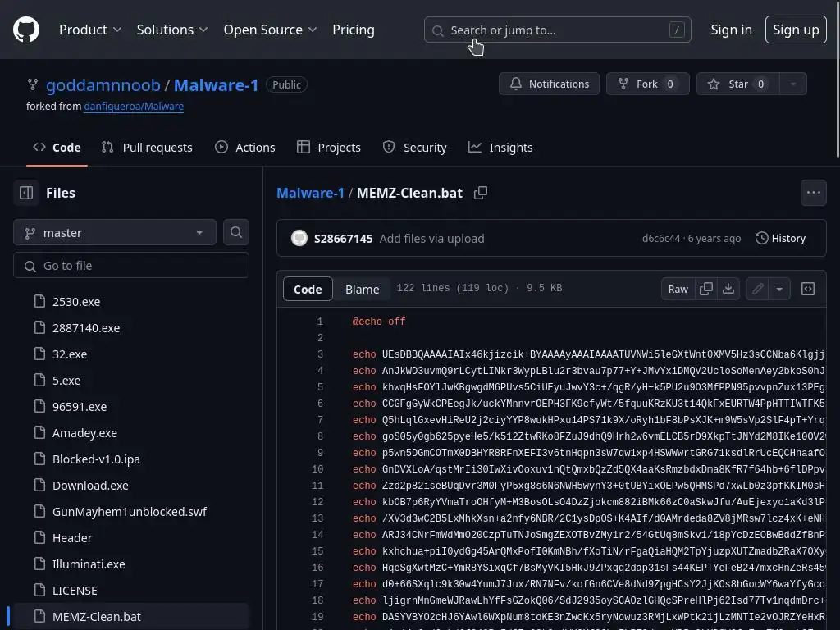Viewport: 840px width, 630px height.
Task: Open the Pricing page
Action: 353,30
